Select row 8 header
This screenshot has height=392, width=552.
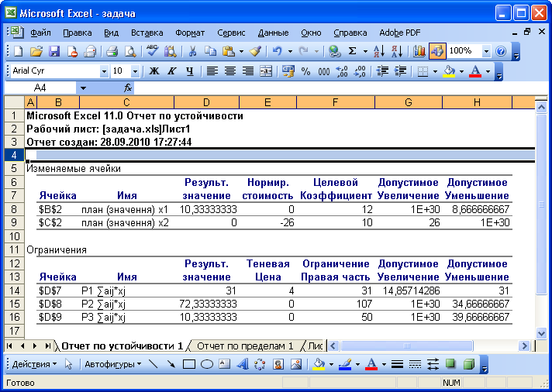(14, 209)
